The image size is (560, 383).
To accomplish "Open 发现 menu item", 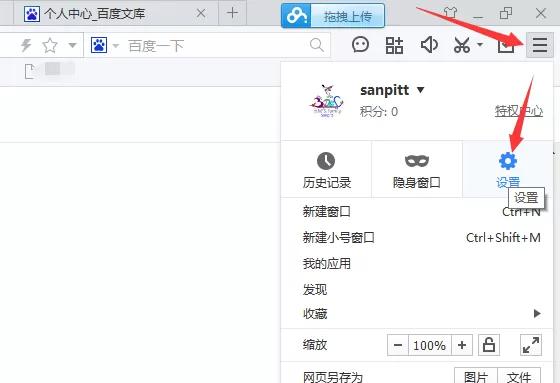I will click(x=417, y=289).
